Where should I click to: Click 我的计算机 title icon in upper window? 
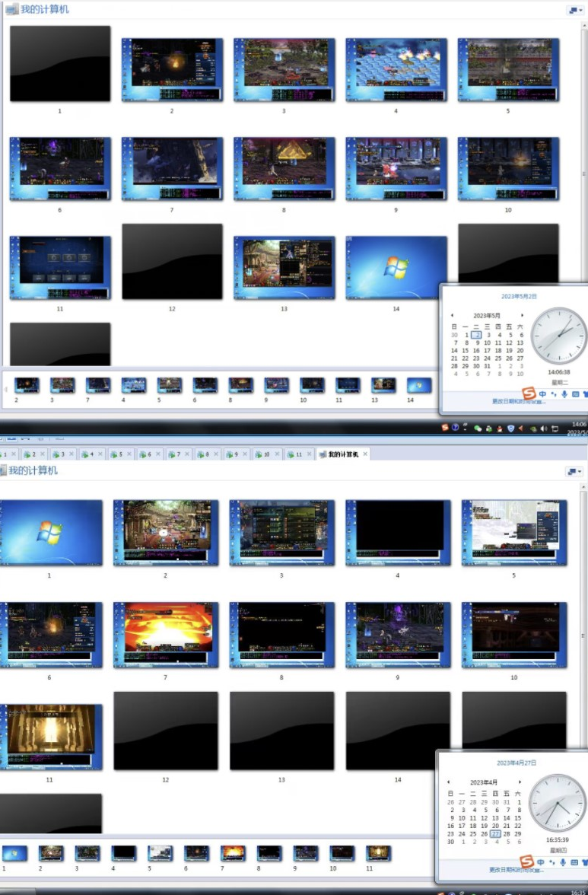[11, 9]
